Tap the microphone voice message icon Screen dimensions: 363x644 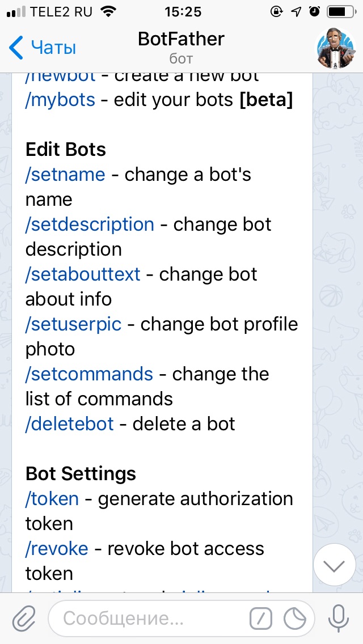point(339,617)
